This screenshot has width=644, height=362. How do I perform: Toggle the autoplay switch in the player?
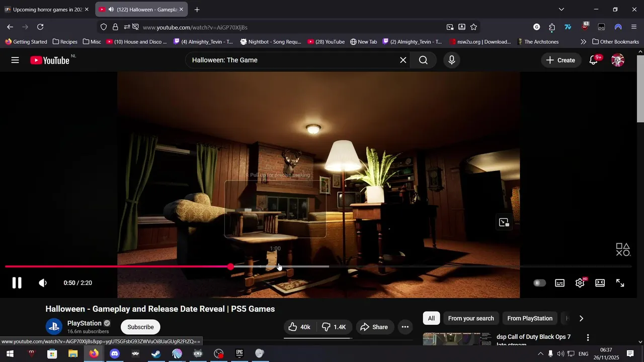coord(539,283)
